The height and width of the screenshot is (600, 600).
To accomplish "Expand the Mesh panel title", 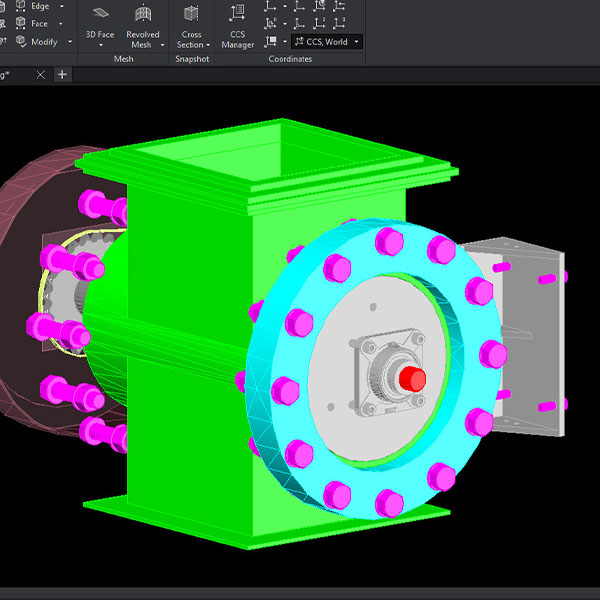I will coord(123,59).
